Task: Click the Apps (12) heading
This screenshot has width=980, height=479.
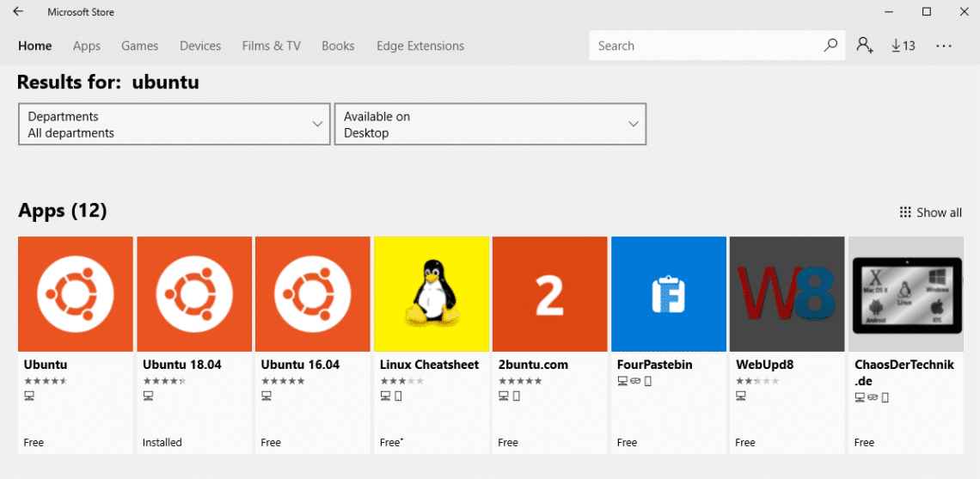Action: point(63,211)
